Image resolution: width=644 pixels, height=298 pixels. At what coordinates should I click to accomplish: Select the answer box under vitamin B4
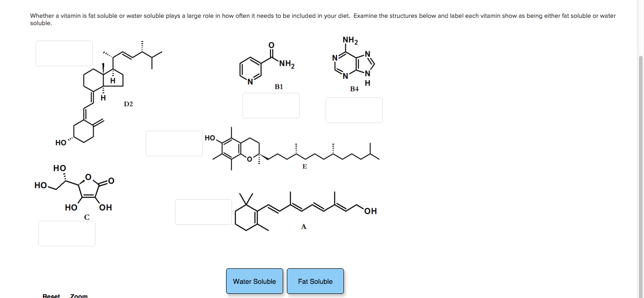pos(354,110)
